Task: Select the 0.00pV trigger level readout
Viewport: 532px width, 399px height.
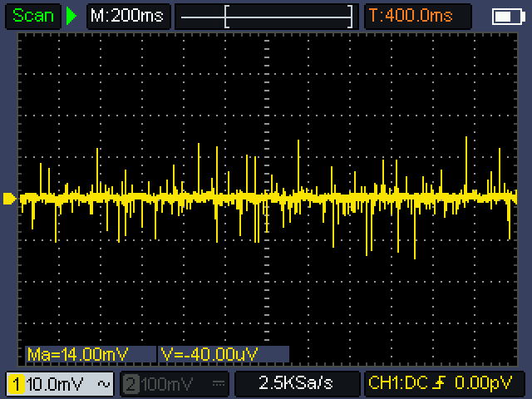Action: 483,383
